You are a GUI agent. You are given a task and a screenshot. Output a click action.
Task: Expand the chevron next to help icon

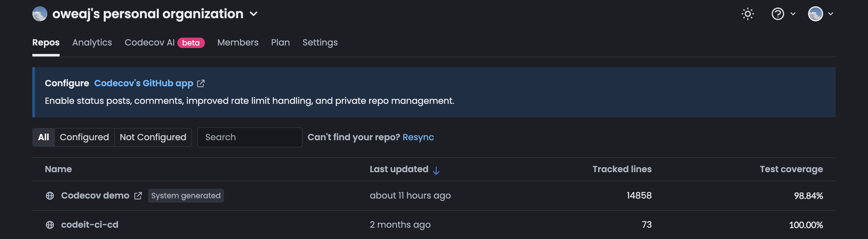point(793,14)
